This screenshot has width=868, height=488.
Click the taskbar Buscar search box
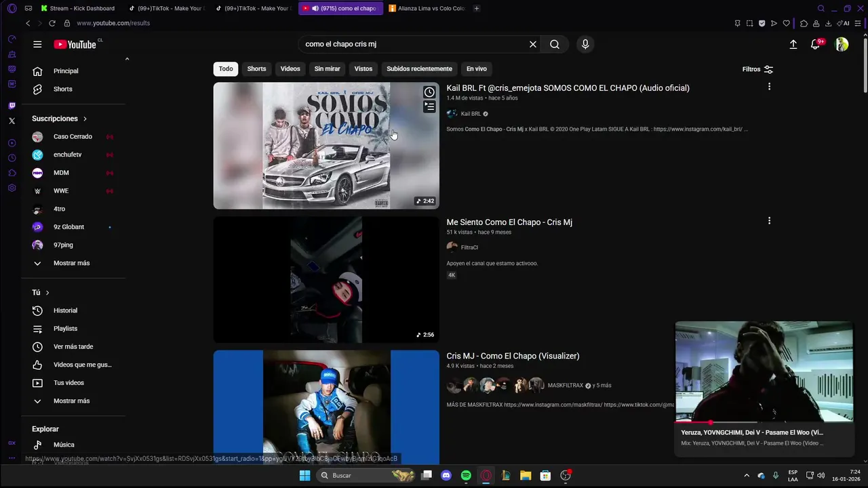click(x=367, y=475)
